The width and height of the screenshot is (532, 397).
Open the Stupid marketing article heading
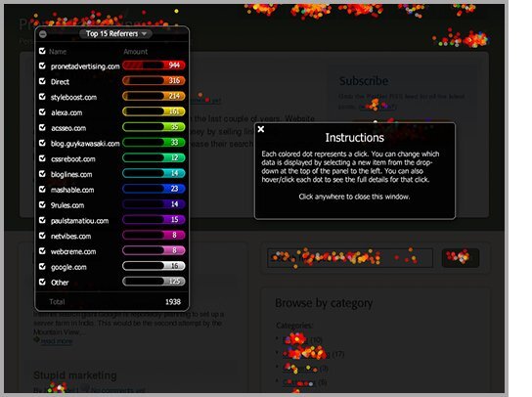tap(75, 375)
